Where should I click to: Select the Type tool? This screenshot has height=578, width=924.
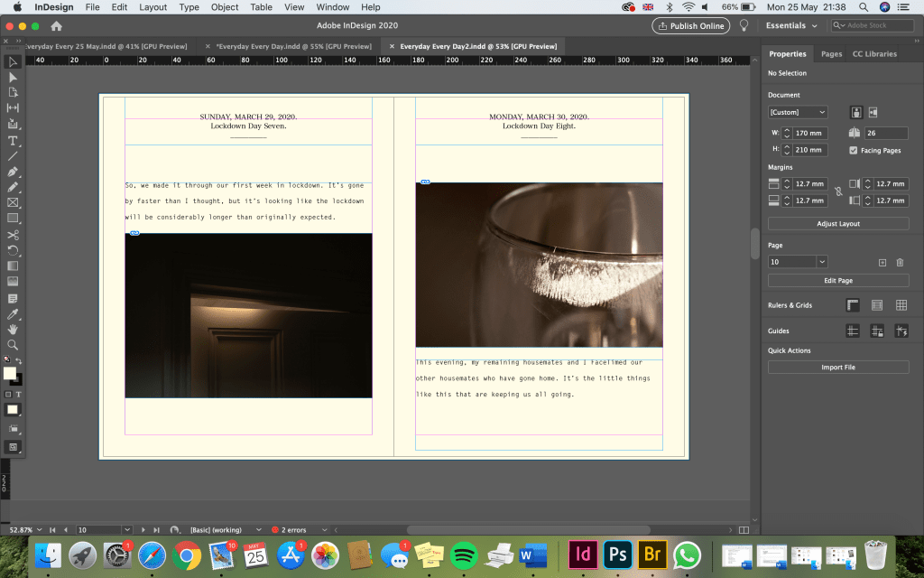point(13,140)
